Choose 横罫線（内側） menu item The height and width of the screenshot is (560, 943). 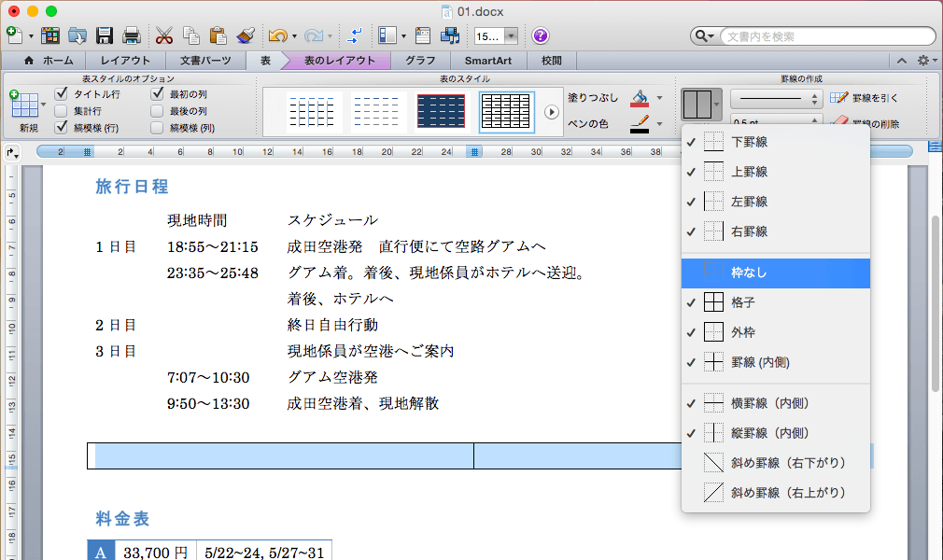tap(776, 403)
